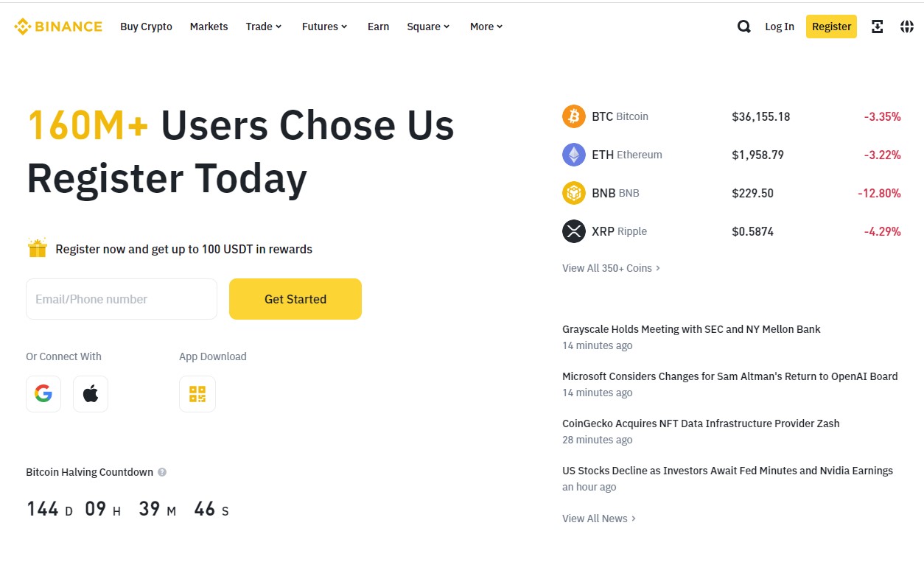Expand the Square dropdown menu

[428, 27]
